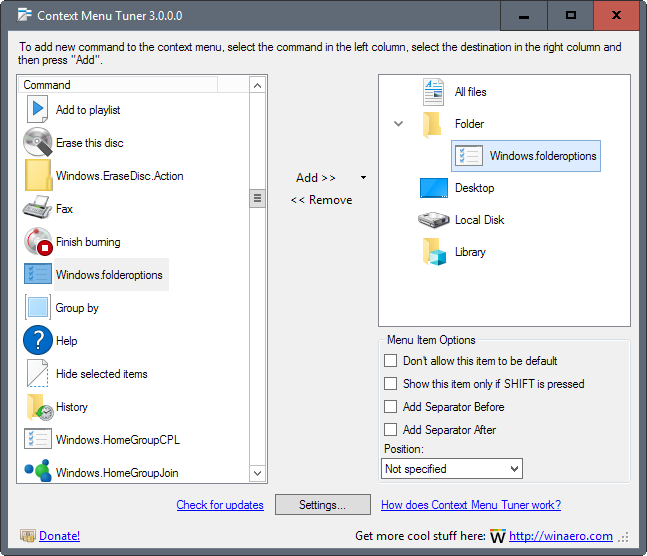The image size is (647, 556).
Task: Select Desktop destination label
Action: (x=475, y=188)
